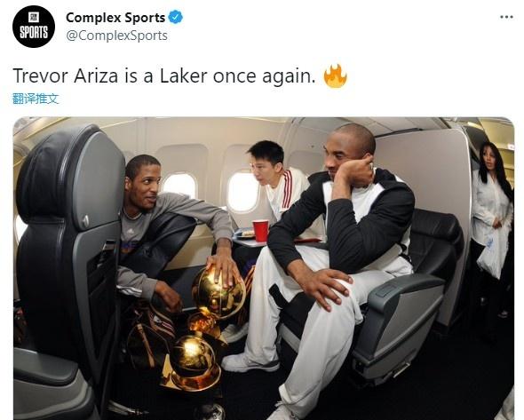Open Complex Sports profile avatar
Viewport: 524px width, 420px height.
(34, 27)
